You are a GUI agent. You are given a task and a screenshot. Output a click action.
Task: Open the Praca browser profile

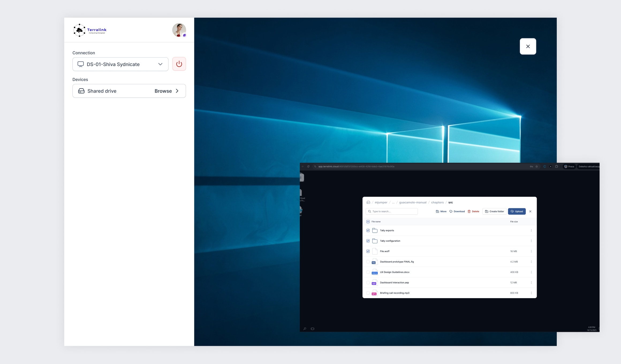click(569, 166)
